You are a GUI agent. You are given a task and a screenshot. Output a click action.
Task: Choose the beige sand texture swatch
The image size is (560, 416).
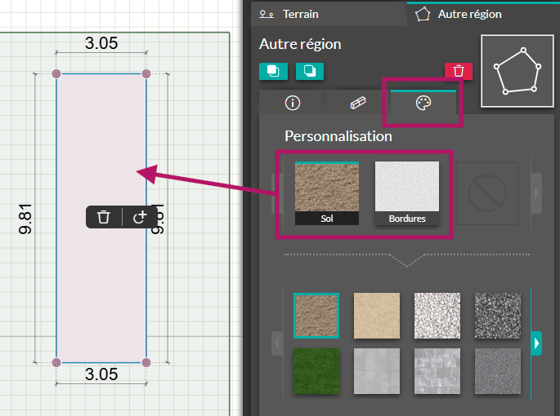(x=377, y=316)
